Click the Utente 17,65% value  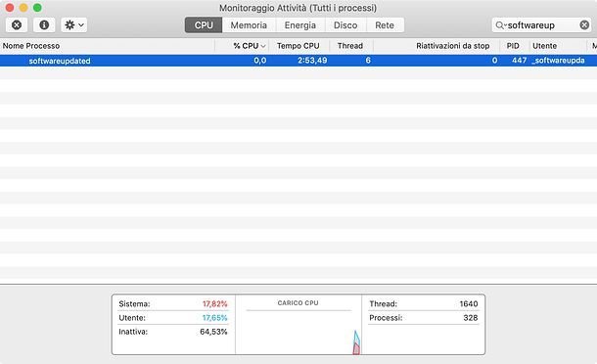[x=214, y=318]
